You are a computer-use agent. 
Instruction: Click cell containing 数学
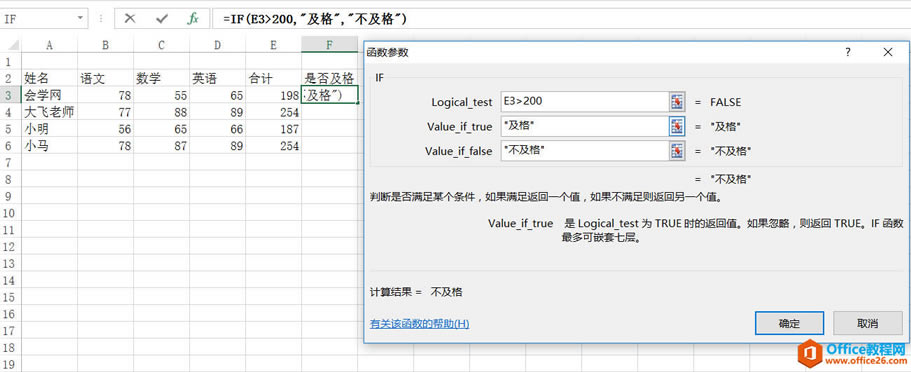[x=161, y=78]
